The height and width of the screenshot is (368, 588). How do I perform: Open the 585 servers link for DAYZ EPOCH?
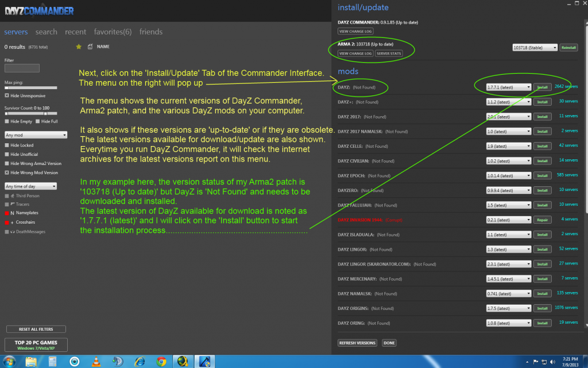pos(567,175)
